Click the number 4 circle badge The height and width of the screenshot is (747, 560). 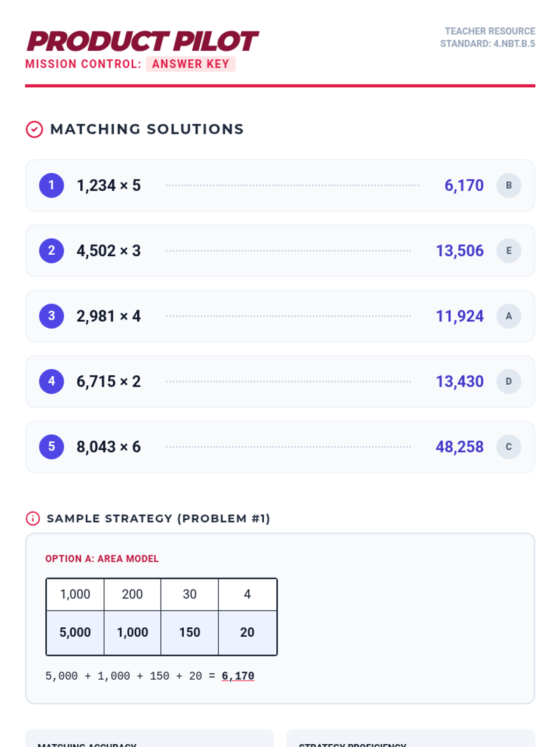pyautogui.click(x=51, y=381)
